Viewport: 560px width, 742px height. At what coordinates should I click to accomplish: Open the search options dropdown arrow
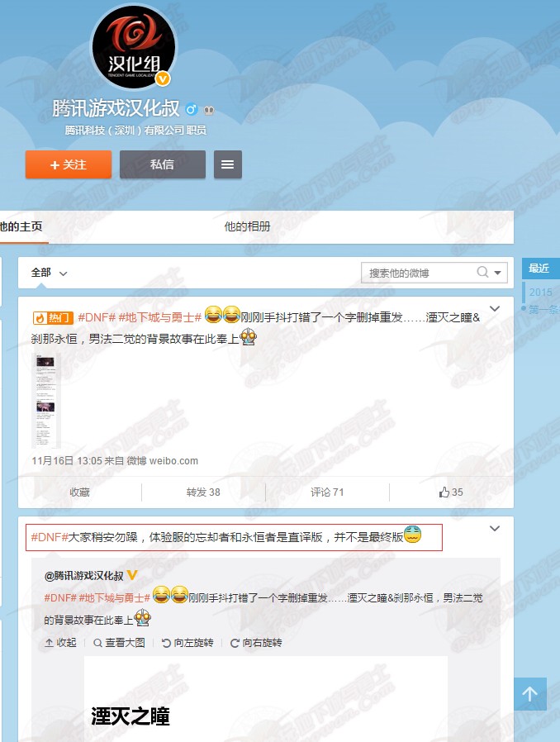click(497, 273)
